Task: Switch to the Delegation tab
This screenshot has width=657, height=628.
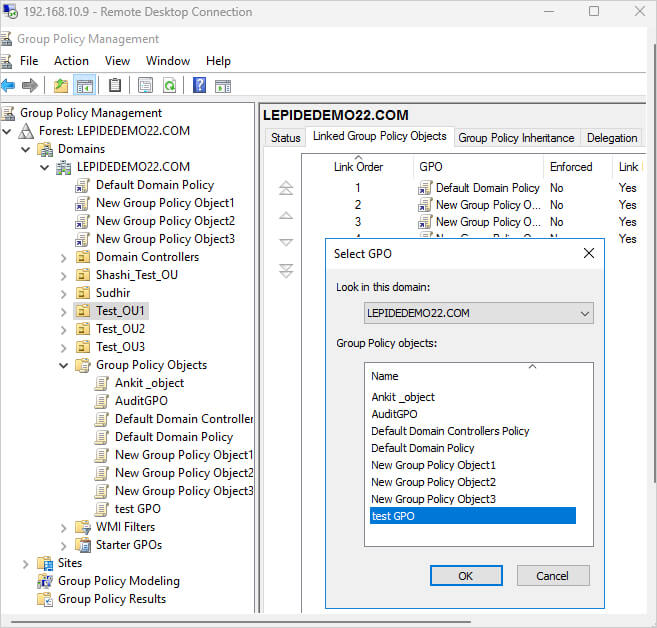Action: click(x=612, y=137)
